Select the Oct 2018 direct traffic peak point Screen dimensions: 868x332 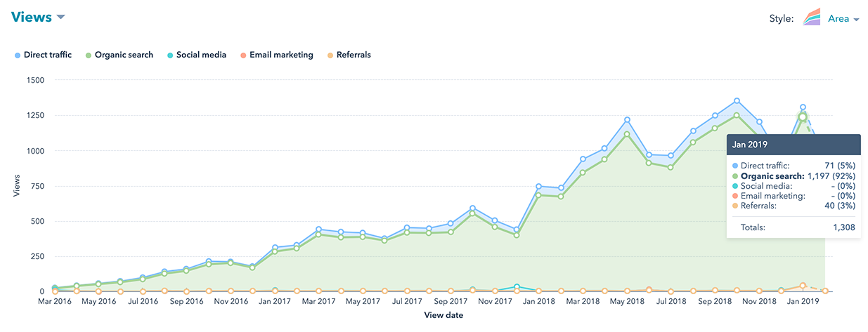(737, 101)
